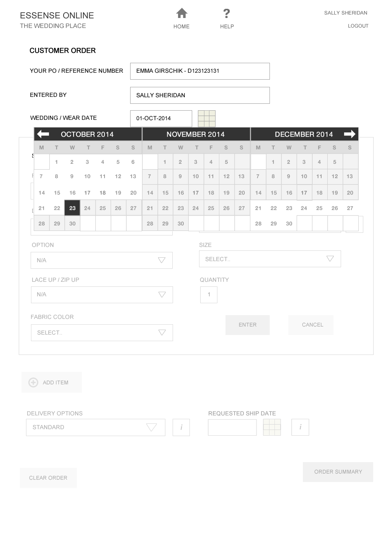Click previous month arrow in calendar

[43, 134]
